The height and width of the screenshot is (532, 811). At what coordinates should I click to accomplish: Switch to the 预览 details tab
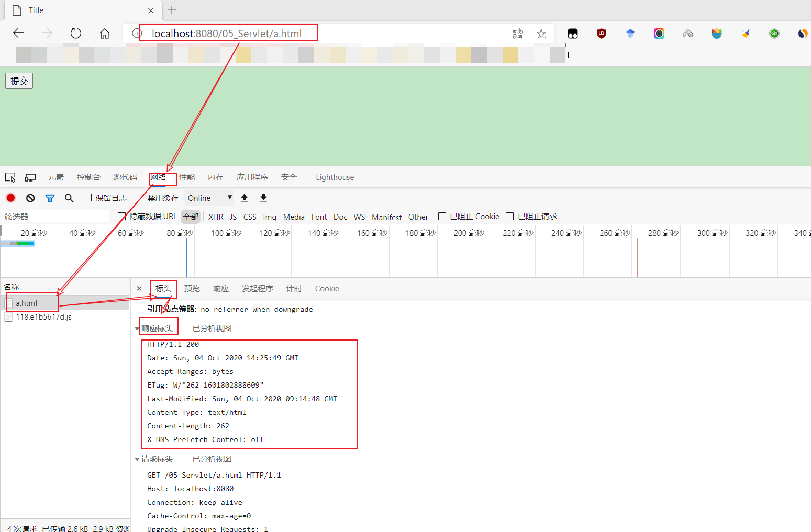pos(192,289)
